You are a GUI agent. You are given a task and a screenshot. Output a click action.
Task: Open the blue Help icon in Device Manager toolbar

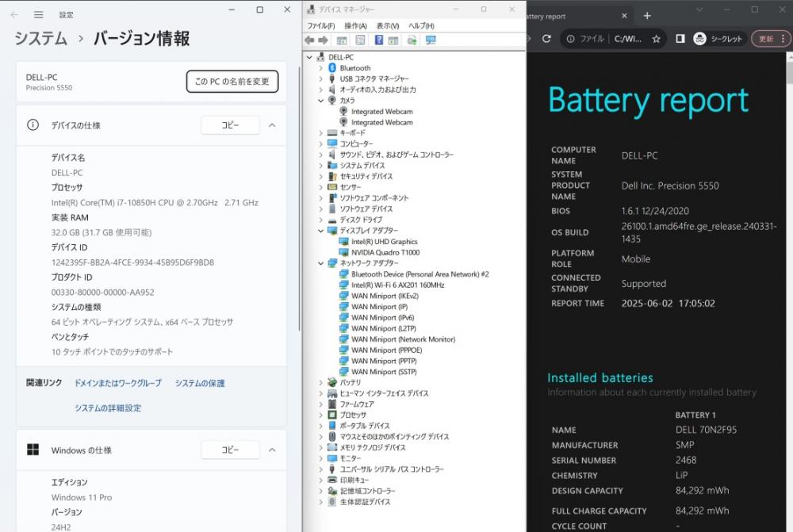pos(379,40)
